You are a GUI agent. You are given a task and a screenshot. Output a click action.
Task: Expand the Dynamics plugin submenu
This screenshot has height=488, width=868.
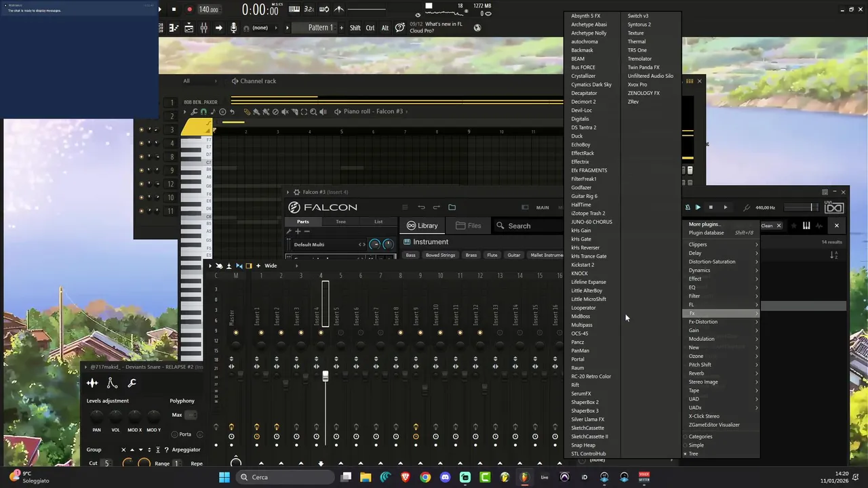point(721,270)
